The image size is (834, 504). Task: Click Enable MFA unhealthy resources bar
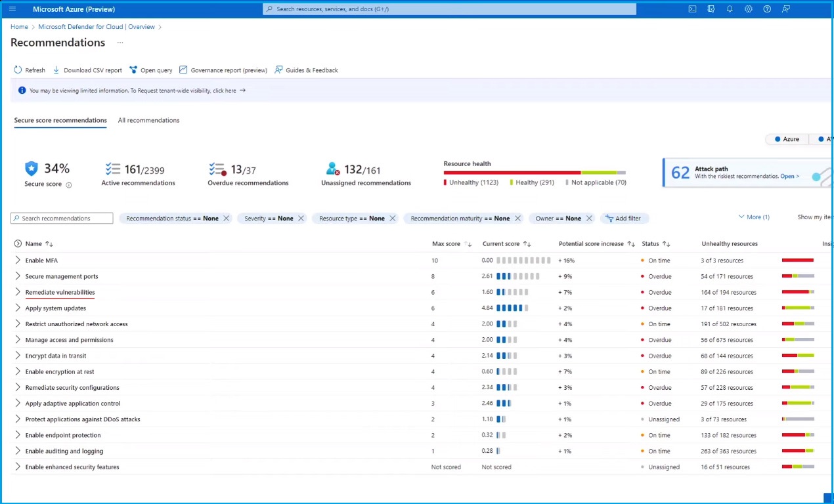coord(798,261)
